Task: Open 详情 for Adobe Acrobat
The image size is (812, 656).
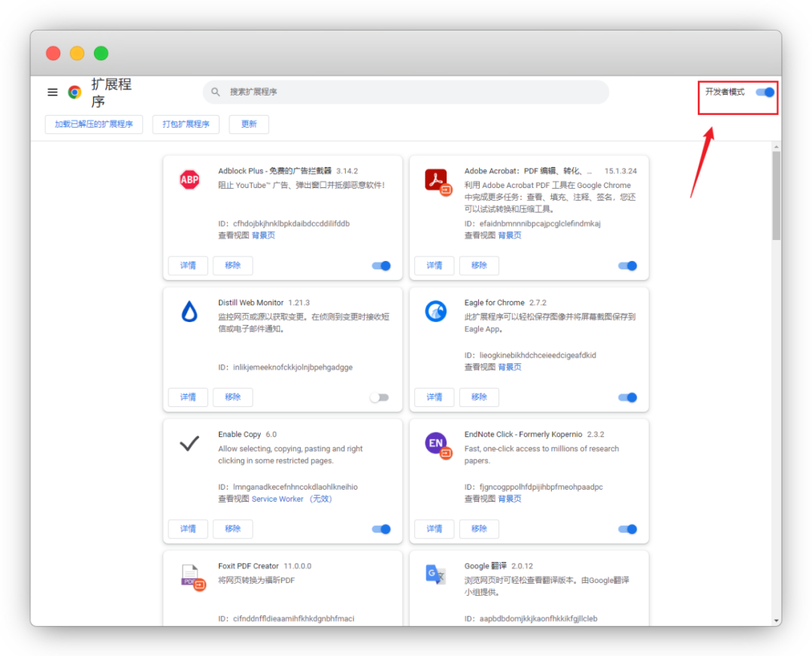Action: tap(435, 266)
